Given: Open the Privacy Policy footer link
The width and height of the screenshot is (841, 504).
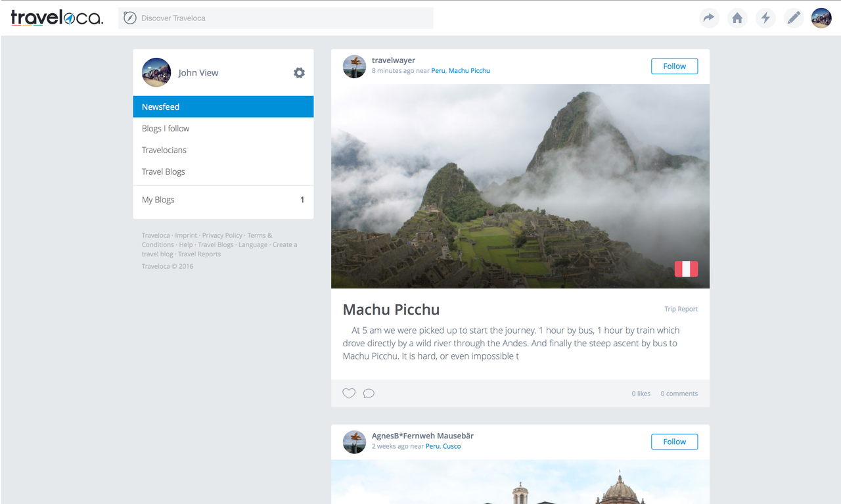Looking at the screenshot, I should coord(222,235).
